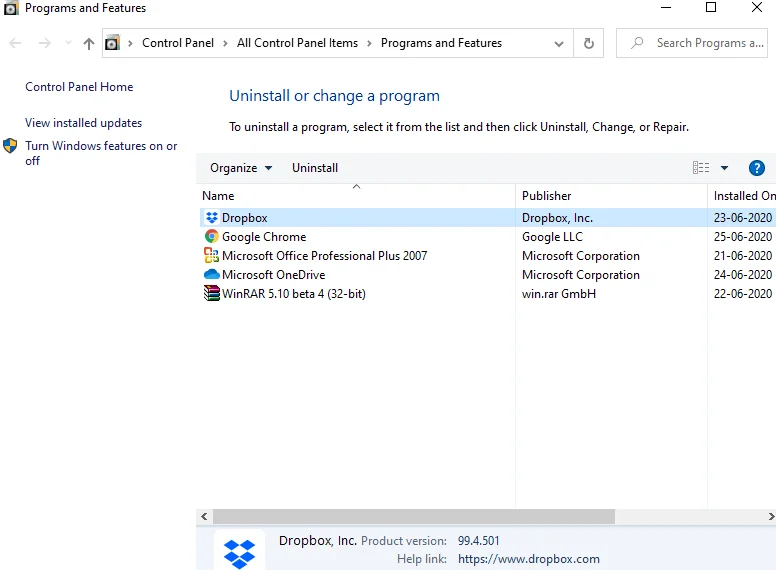Select Microsoft Office Professional Plus 2007

[325, 256]
